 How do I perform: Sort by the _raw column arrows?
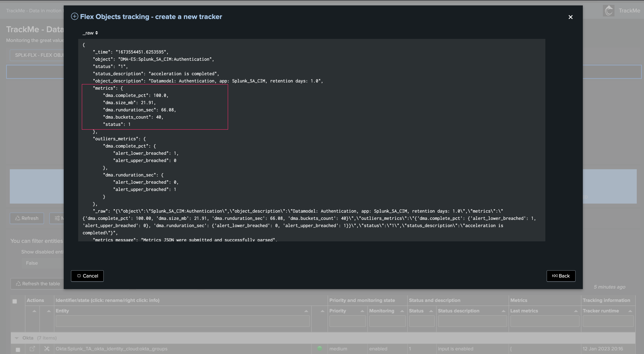point(96,33)
